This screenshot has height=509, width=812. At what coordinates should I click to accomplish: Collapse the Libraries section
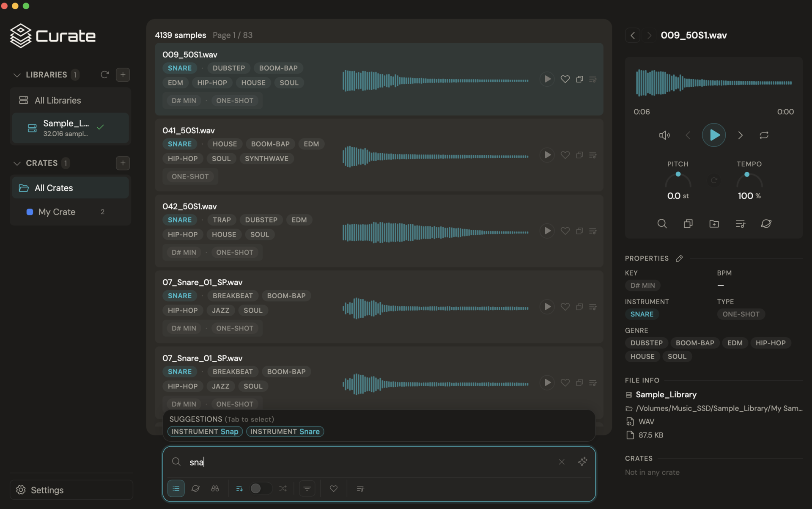tap(17, 75)
